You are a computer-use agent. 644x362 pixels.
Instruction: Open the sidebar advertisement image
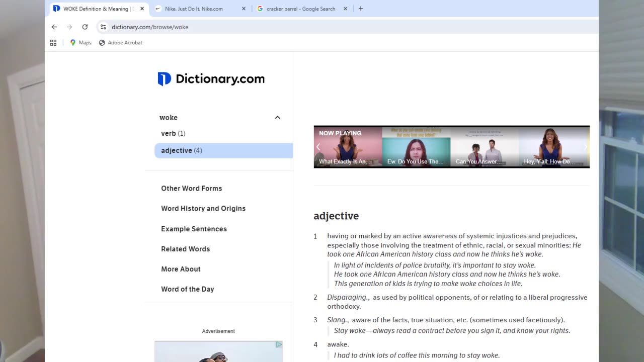(218, 351)
